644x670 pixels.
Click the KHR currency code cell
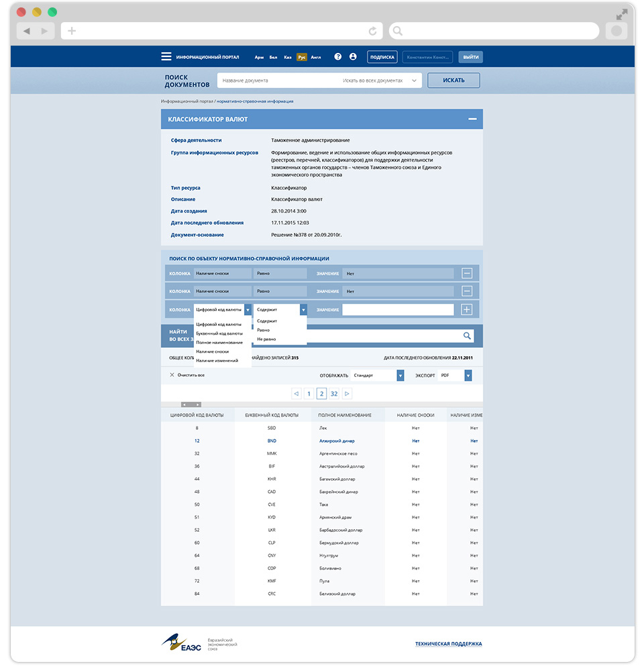pos(272,479)
